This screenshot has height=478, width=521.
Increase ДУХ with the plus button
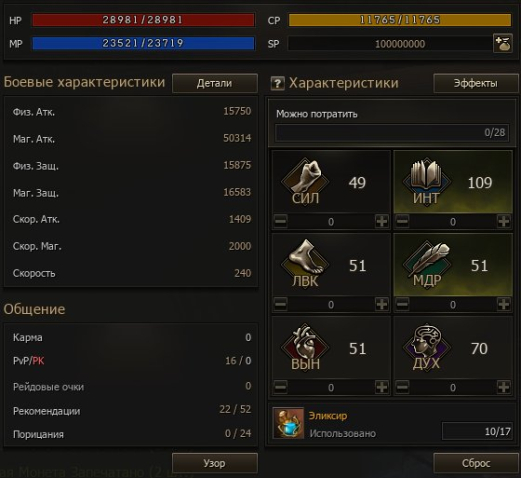tap(504, 387)
